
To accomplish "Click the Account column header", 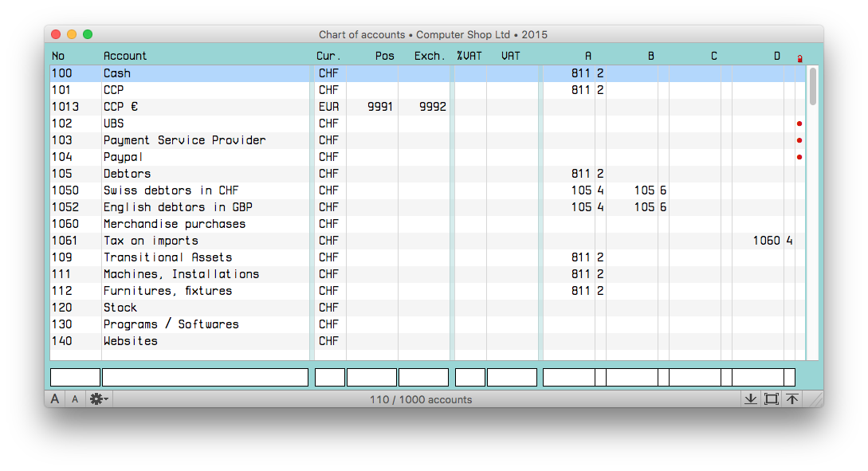I will (125, 56).
